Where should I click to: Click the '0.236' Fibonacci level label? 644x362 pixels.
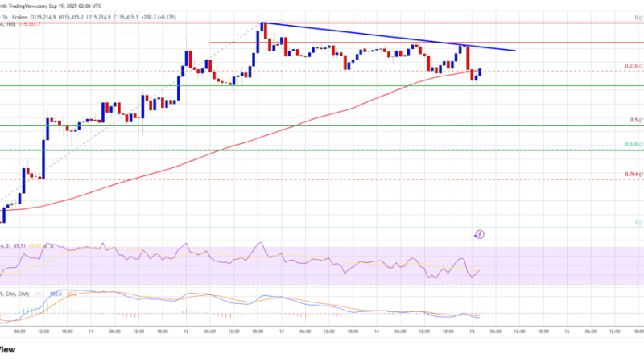click(631, 66)
